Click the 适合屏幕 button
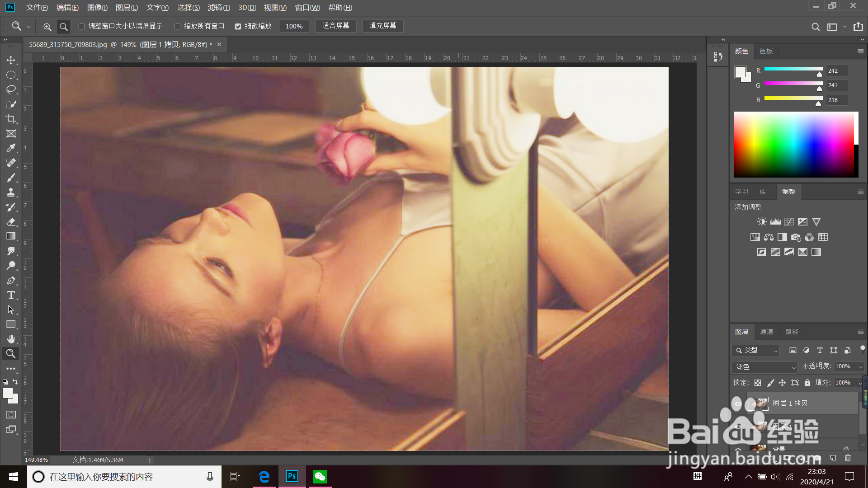 pyautogui.click(x=336, y=26)
